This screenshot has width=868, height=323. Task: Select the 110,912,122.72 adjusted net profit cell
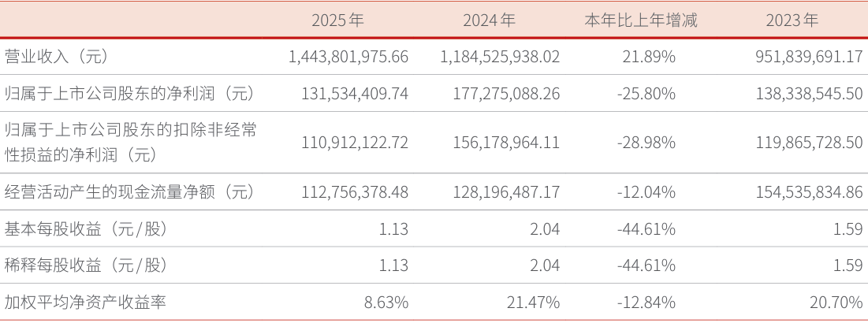click(x=355, y=143)
